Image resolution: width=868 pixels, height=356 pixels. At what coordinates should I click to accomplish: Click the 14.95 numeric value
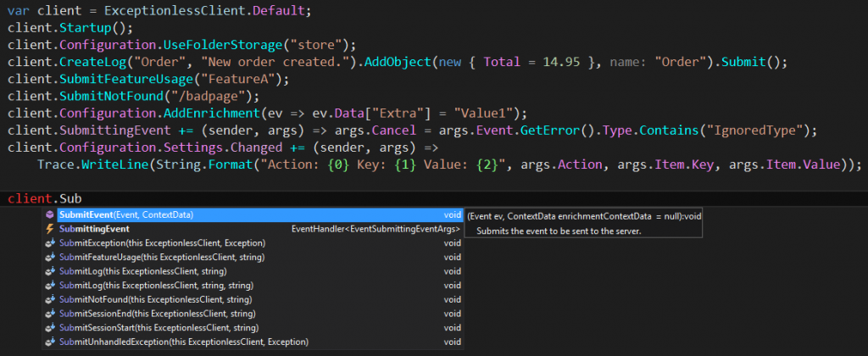click(x=559, y=62)
